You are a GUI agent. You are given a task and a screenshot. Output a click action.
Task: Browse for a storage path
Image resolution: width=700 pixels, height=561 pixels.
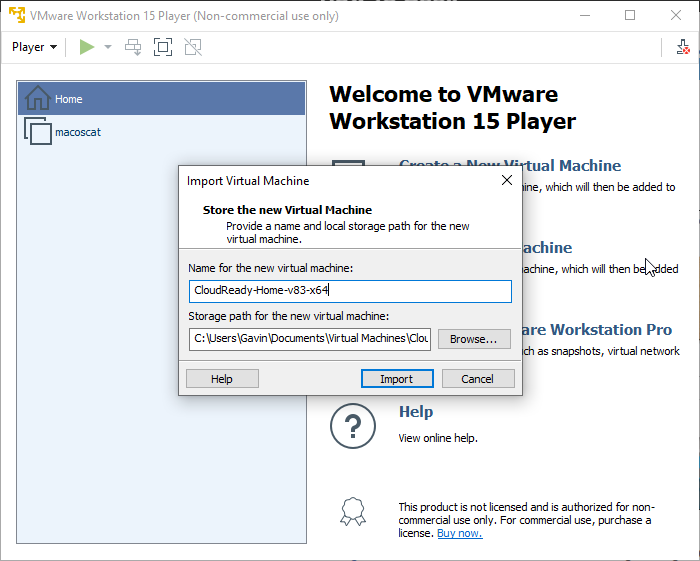[473, 339]
